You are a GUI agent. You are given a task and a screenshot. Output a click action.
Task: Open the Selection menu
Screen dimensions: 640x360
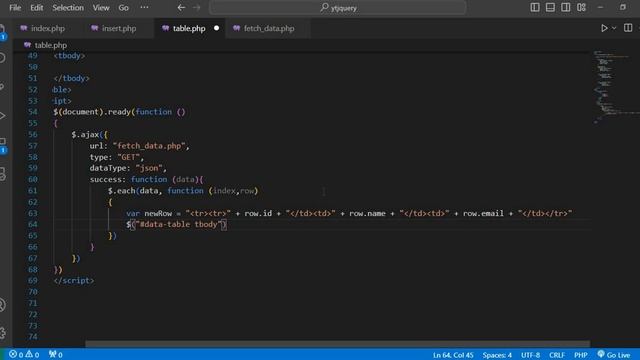[68, 8]
